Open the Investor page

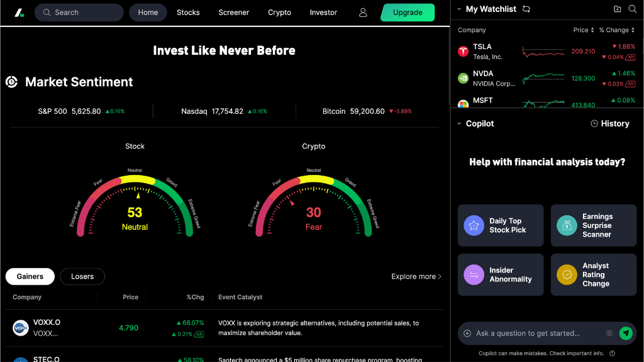[x=323, y=13]
